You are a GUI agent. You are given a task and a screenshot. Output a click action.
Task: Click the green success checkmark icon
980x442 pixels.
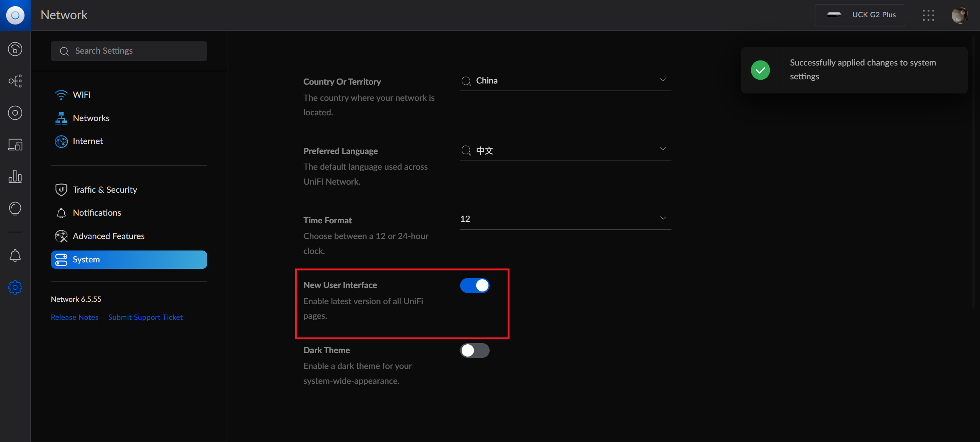click(760, 70)
